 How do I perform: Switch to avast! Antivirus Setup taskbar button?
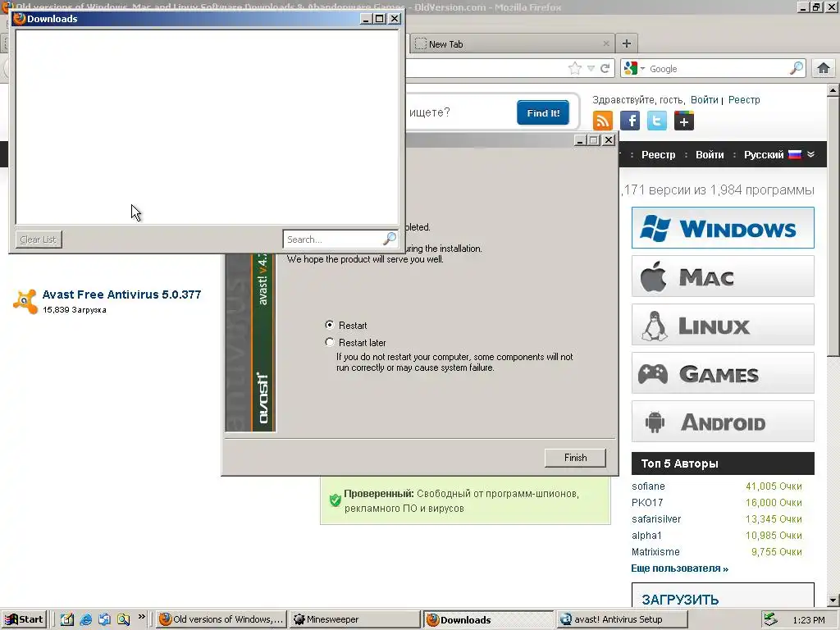[x=620, y=619]
